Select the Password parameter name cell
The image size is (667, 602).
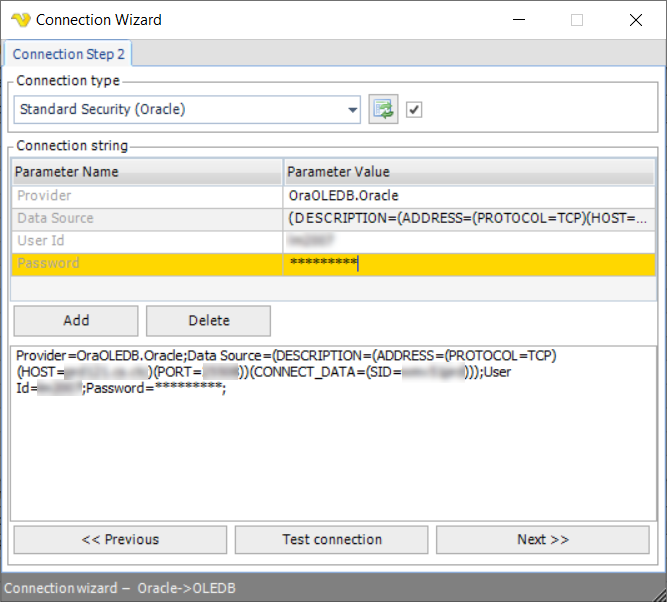click(147, 264)
